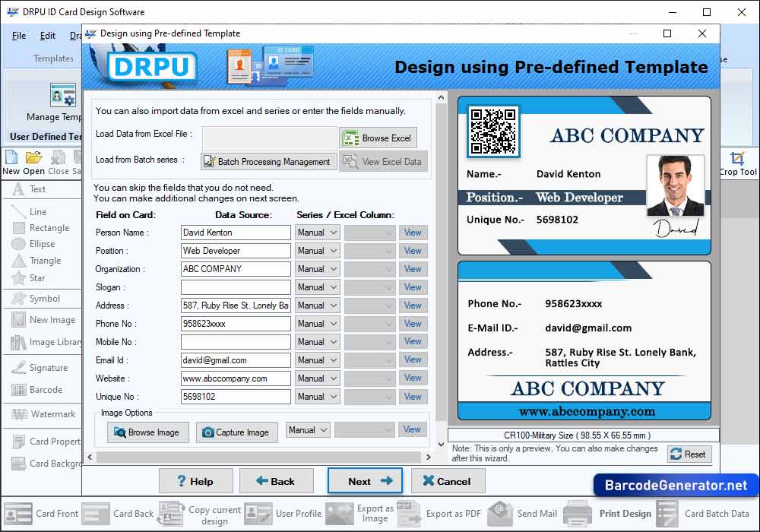760x532 pixels.
Task: Open User Profile in the bottom toolbar
Action: point(283,514)
